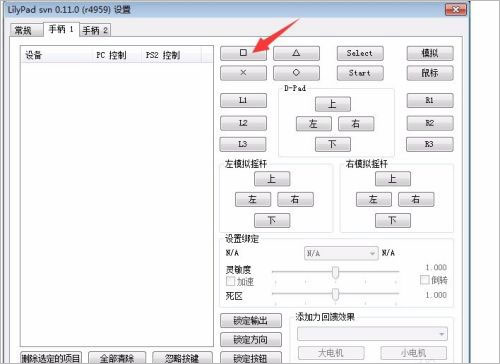
Task: Select the Circle (○) button binding
Action: click(296, 73)
